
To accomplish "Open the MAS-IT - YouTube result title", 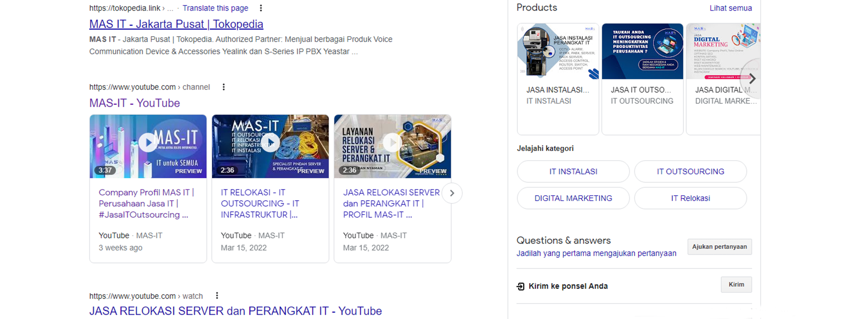I will click(134, 103).
